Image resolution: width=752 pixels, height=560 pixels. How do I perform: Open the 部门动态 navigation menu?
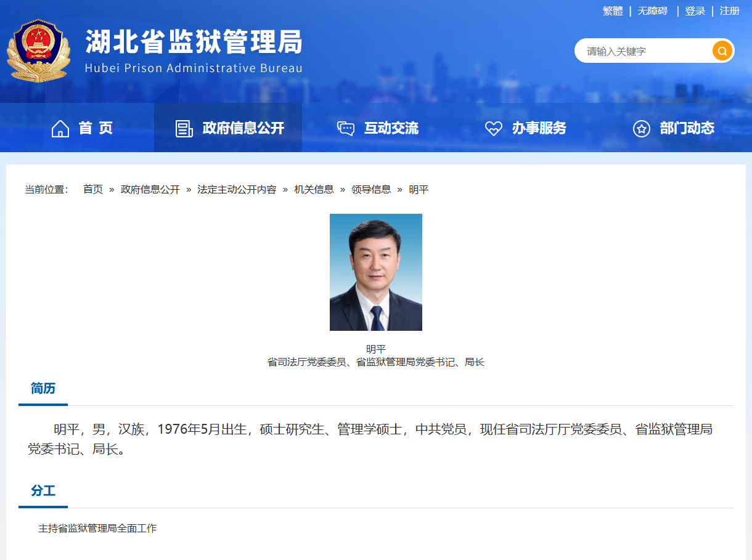pos(687,128)
